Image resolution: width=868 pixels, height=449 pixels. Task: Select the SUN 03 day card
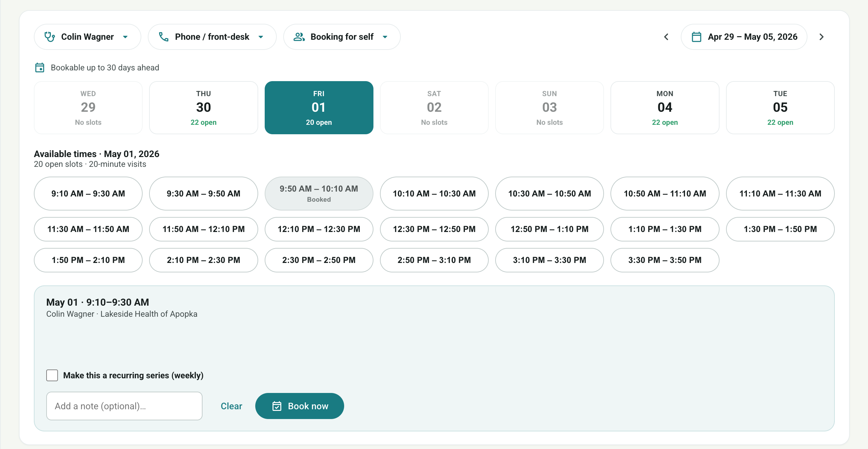549,108
